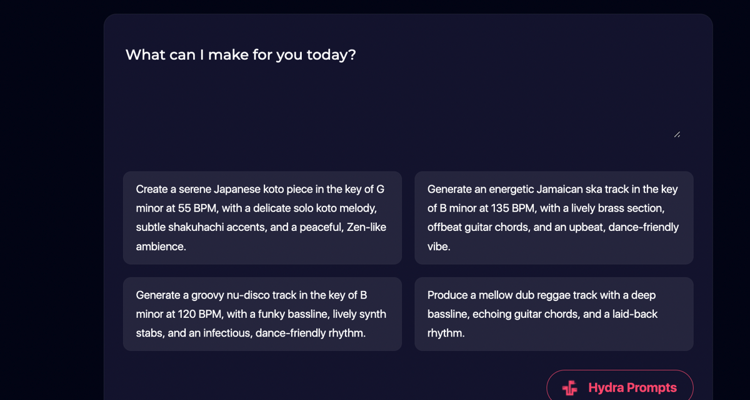
Task: Click "135 BPM" in the ska prompt
Action: pyautogui.click(x=511, y=208)
